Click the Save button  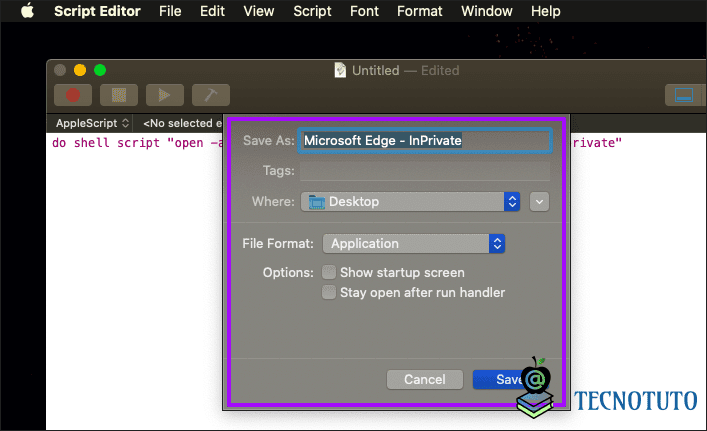pyautogui.click(x=510, y=380)
